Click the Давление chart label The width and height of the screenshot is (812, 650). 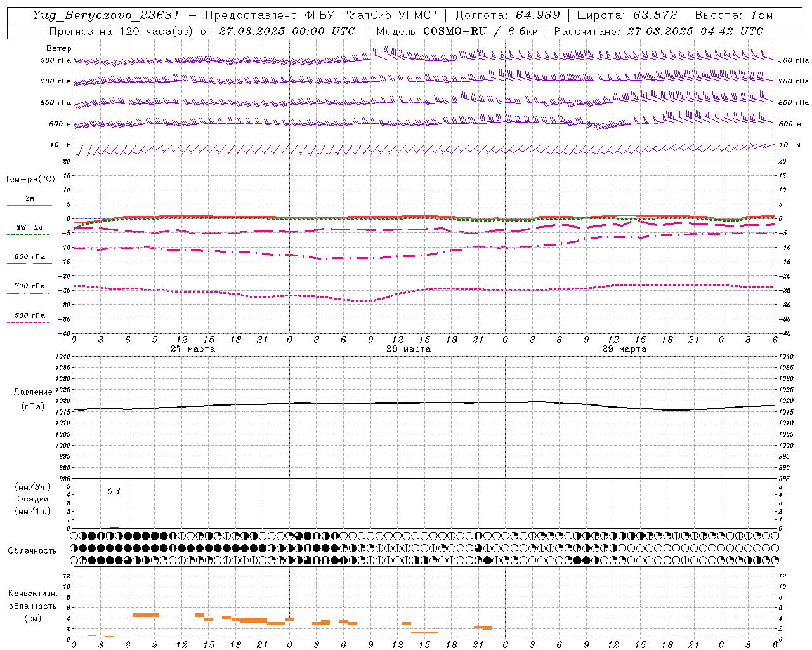[x=33, y=392]
